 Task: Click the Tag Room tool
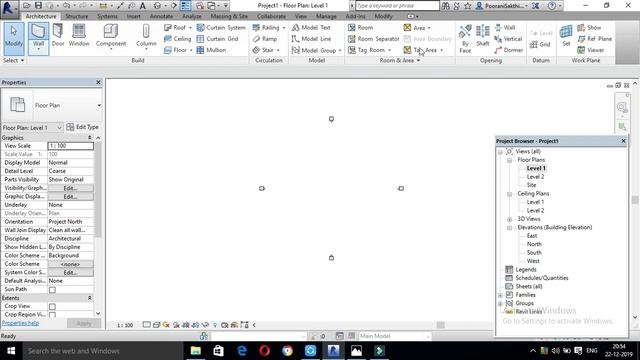point(369,50)
